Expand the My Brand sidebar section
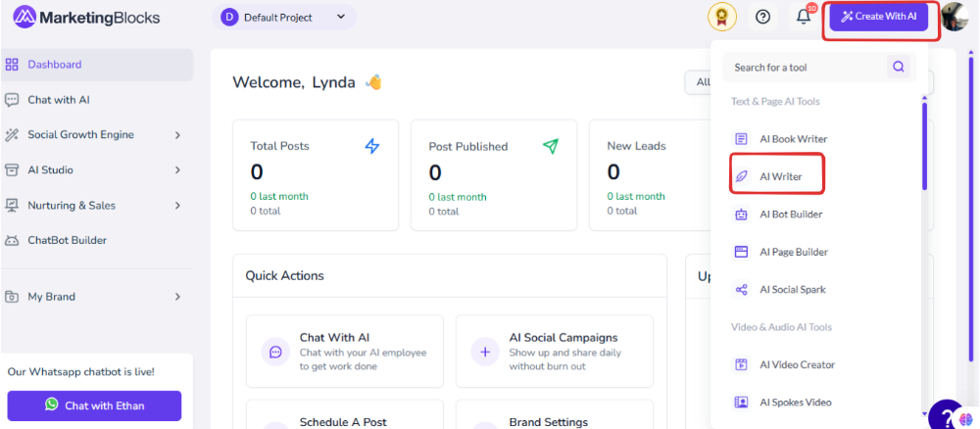 [96, 297]
